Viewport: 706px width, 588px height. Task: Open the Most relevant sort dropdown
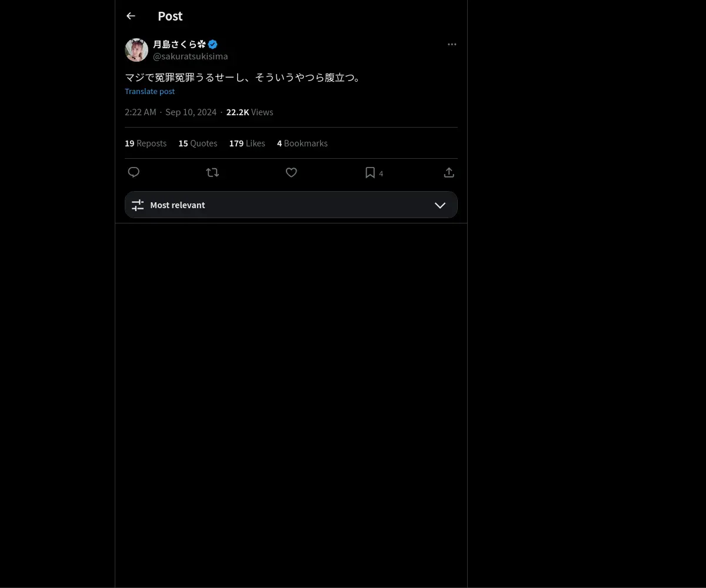coord(291,205)
